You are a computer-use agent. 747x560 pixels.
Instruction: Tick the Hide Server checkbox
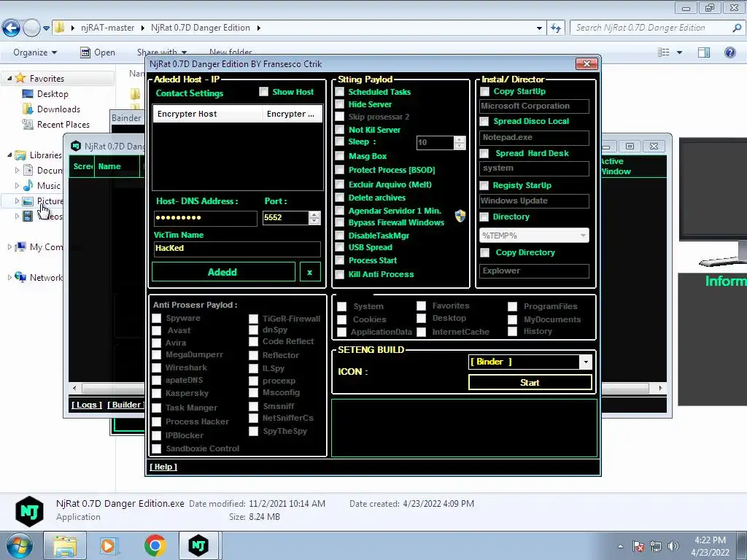(340, 104)
